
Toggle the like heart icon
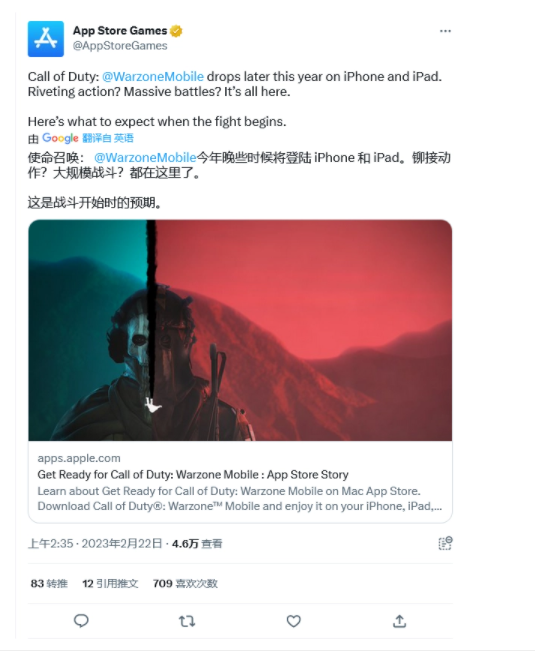point(294,621)
